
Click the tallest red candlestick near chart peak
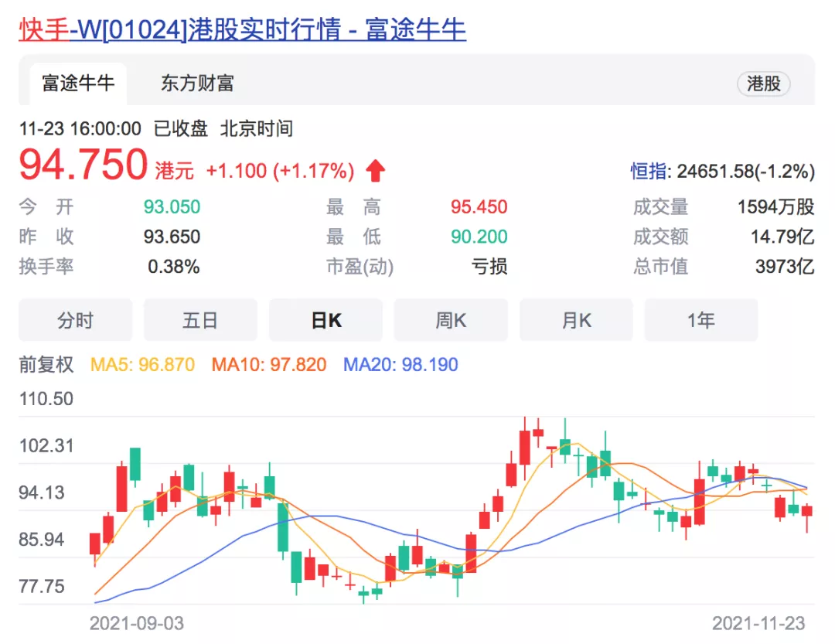(525, 447)
